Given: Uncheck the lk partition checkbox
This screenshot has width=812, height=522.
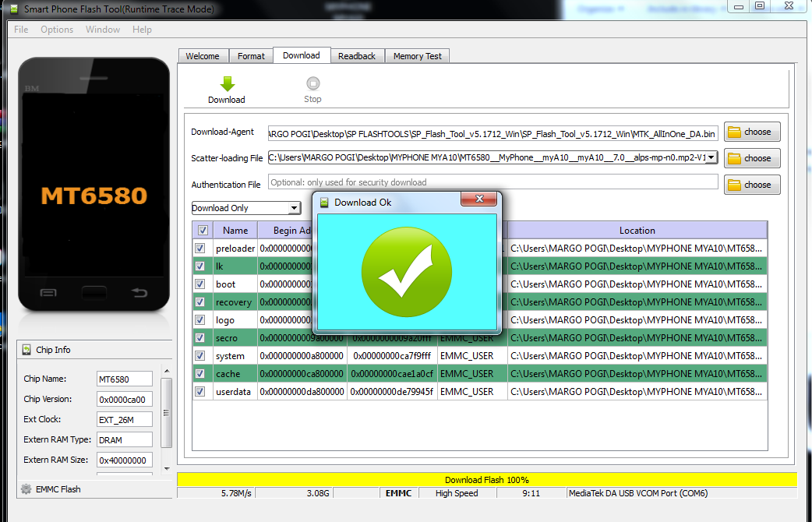Looking at the screenshot, I should click(x=200, y=266).
